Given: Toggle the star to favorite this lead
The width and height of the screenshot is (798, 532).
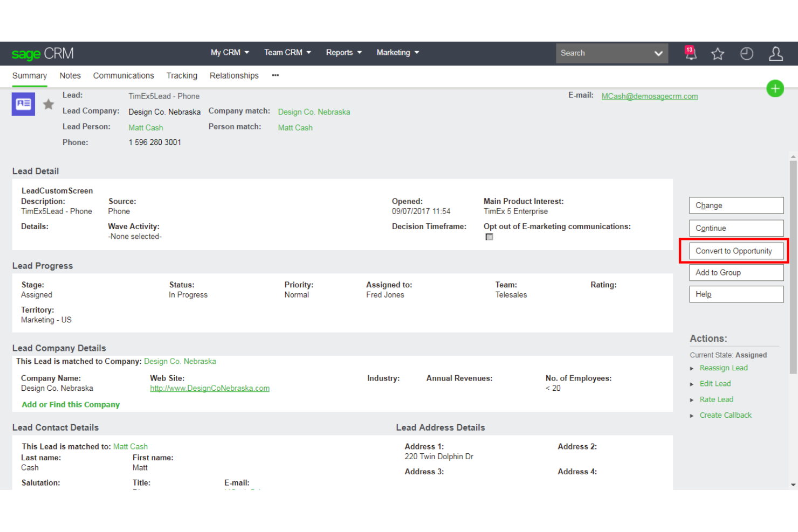Looking at the screenshot, I should [48, 103].
